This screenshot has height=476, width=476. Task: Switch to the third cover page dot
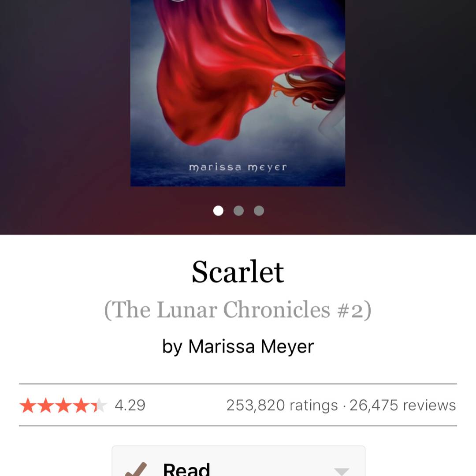coord(259,210)
